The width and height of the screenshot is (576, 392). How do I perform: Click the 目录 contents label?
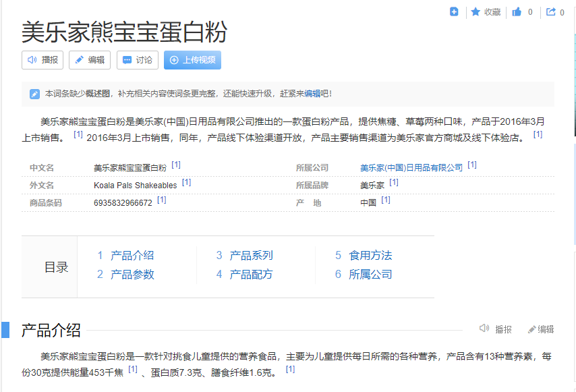[x=57, y=267]
